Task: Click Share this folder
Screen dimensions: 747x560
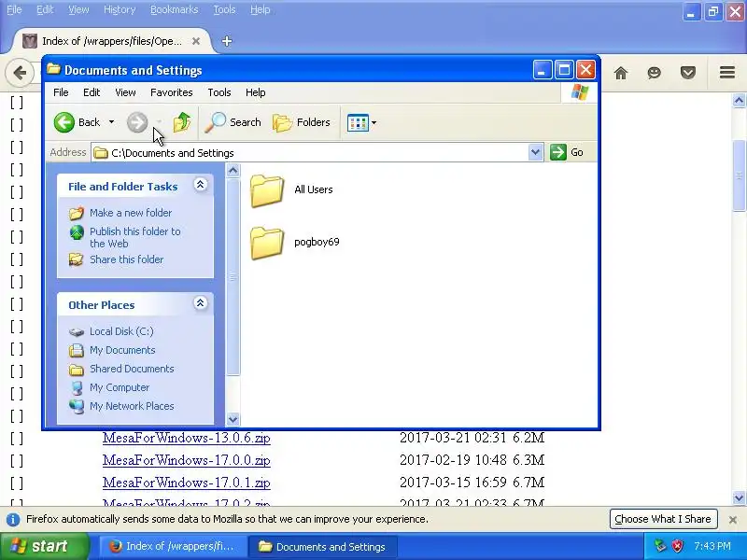Action: coord(126,259)
